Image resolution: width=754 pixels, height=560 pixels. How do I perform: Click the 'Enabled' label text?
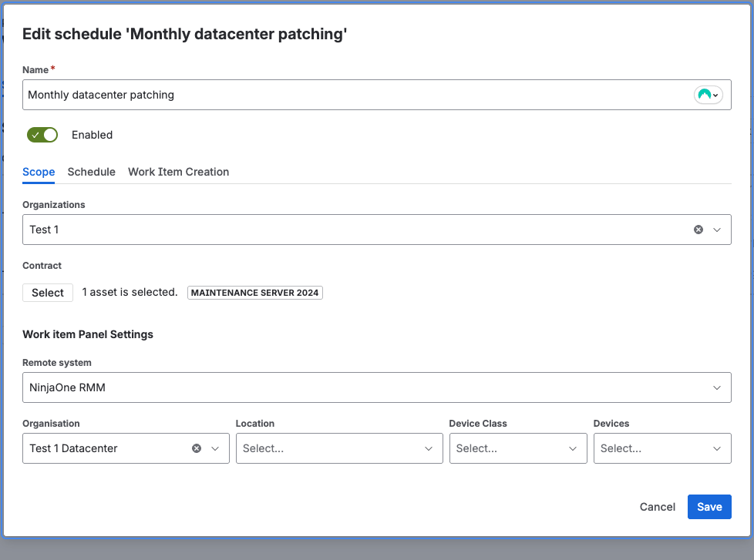[92, 135]
